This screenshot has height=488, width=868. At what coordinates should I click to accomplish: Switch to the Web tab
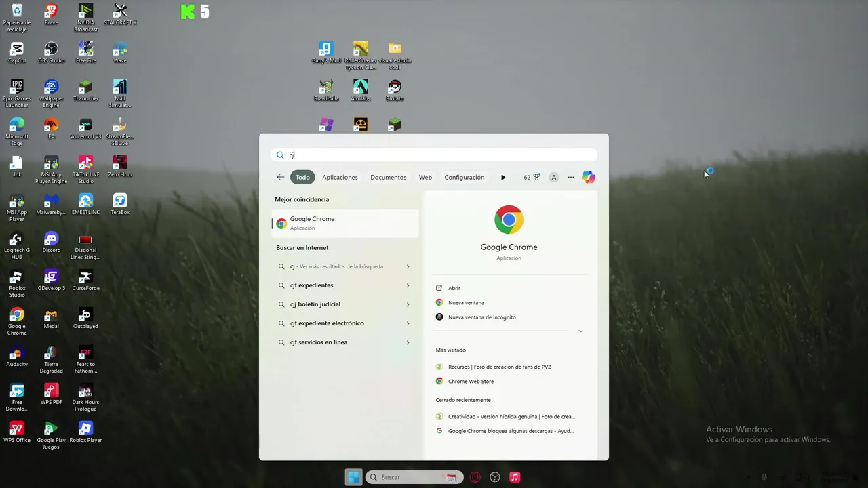click(x=425, y=177)
